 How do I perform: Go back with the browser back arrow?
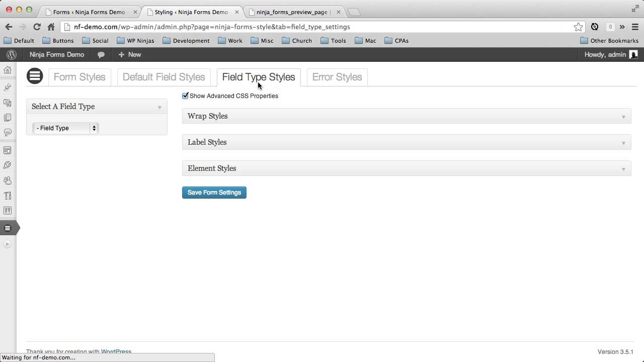9,27
